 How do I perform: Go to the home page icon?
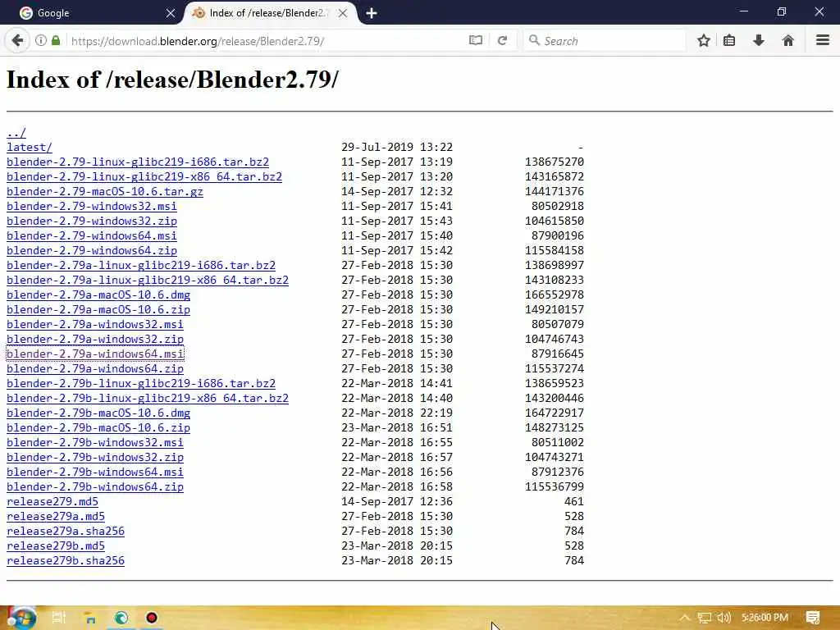pyautogui.click(x=788, y=41)
